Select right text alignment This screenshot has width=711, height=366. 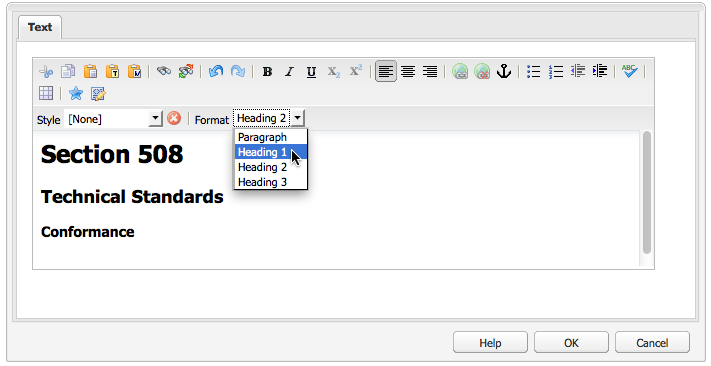pos(430,72)
